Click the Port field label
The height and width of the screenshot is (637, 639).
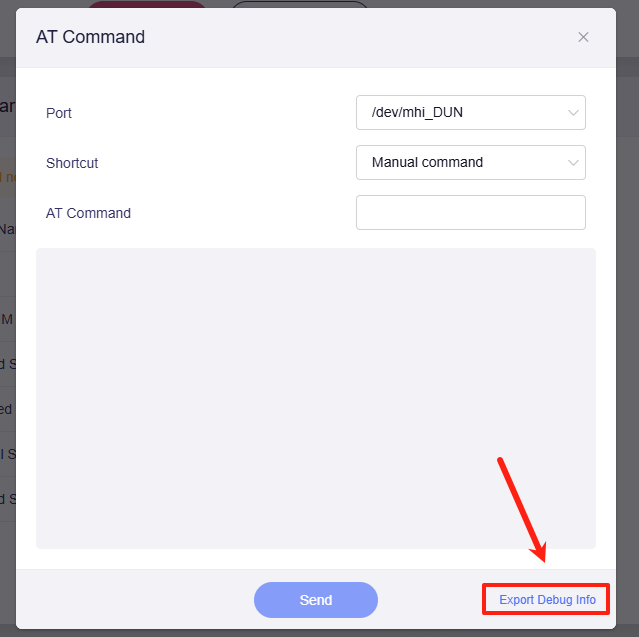(x=59, y=113)
